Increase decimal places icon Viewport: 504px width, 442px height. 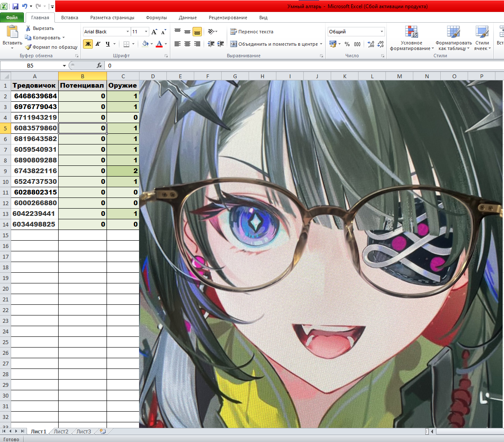pyautogui.click(x=371, y=44)
